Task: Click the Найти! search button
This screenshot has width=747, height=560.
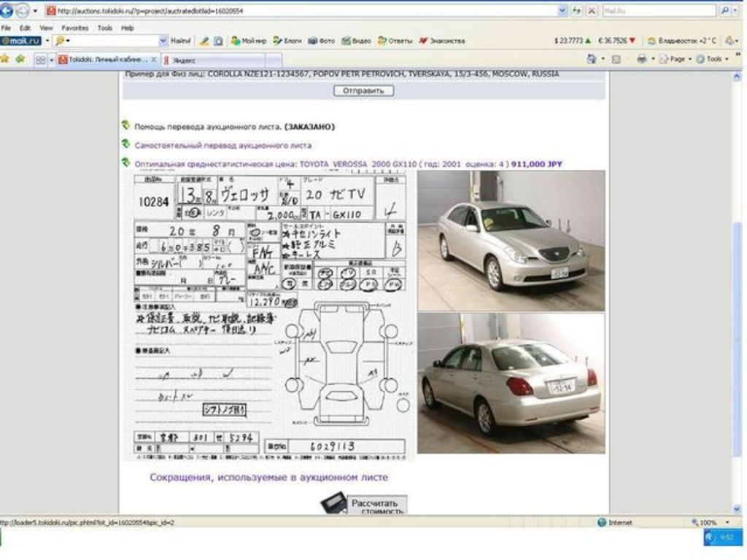Action: (181, 41)
